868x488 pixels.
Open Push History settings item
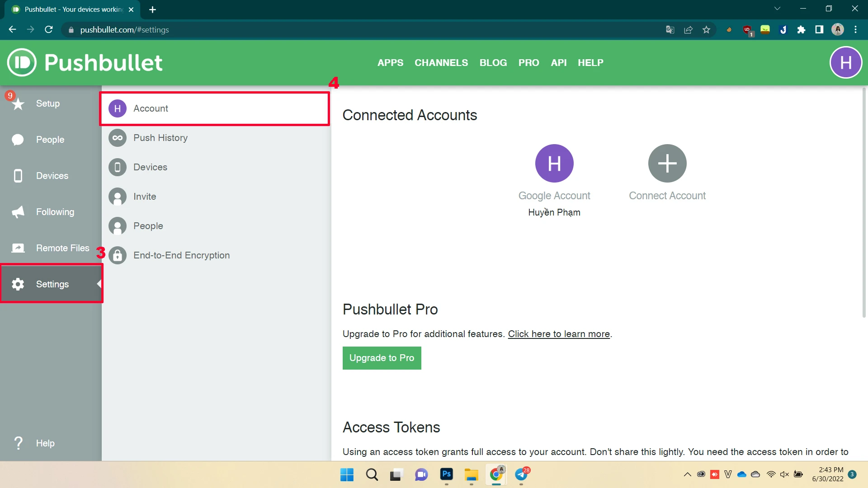[215, 138]
